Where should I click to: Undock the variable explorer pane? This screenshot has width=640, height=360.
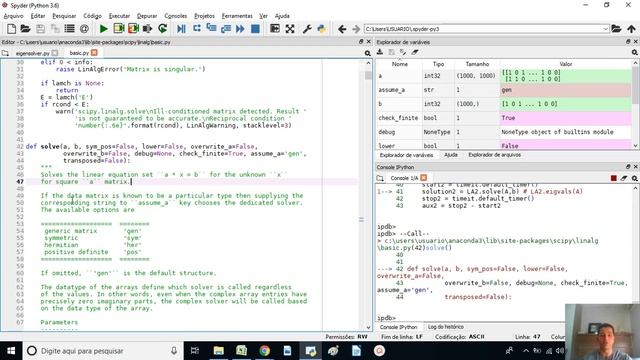628,42
